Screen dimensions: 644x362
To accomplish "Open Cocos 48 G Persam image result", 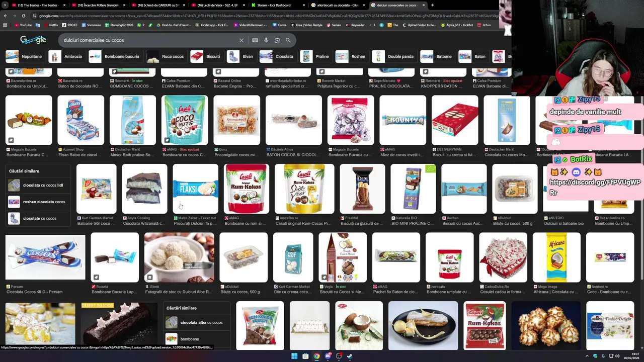I will coord(45,257).
